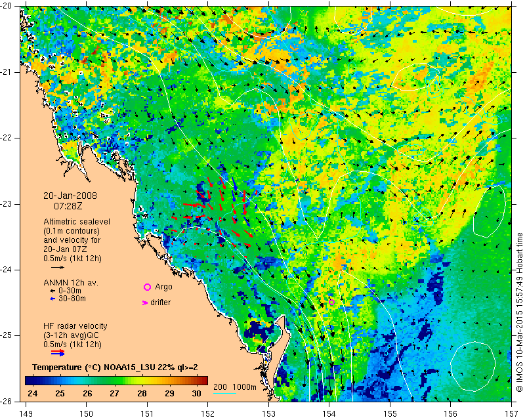525x420 pixels.
Task: Click the '20-Jan 07Z' legend text
Action: (66, 249)
